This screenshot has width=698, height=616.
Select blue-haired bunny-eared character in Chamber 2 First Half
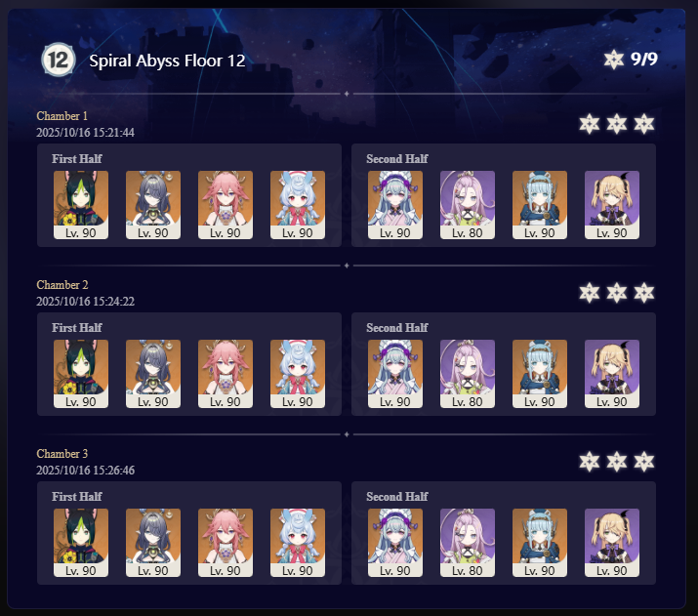(x=298, y=374)
